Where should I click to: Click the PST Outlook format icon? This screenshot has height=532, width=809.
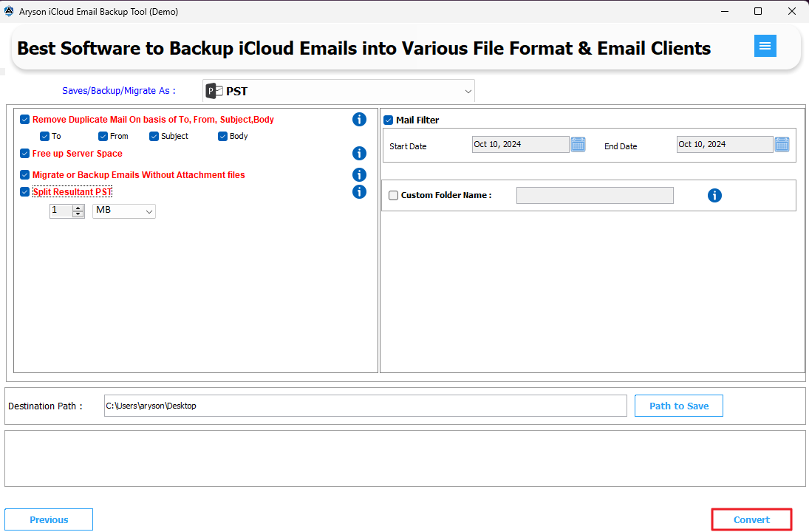[x=214, y=92]
